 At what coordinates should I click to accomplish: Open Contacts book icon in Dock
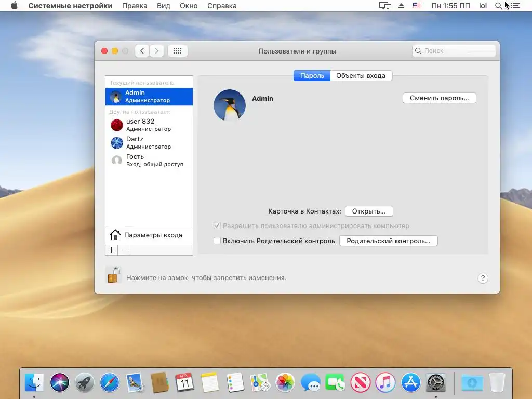[160, 382]
